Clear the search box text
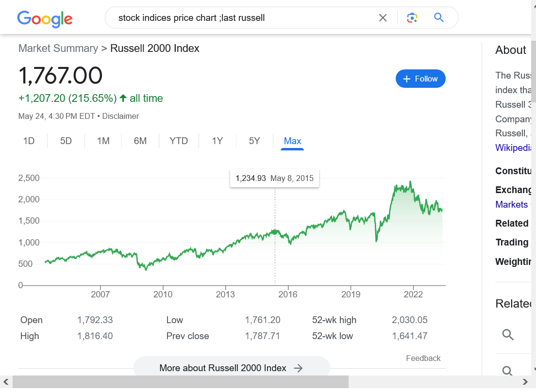 [383, 18]
